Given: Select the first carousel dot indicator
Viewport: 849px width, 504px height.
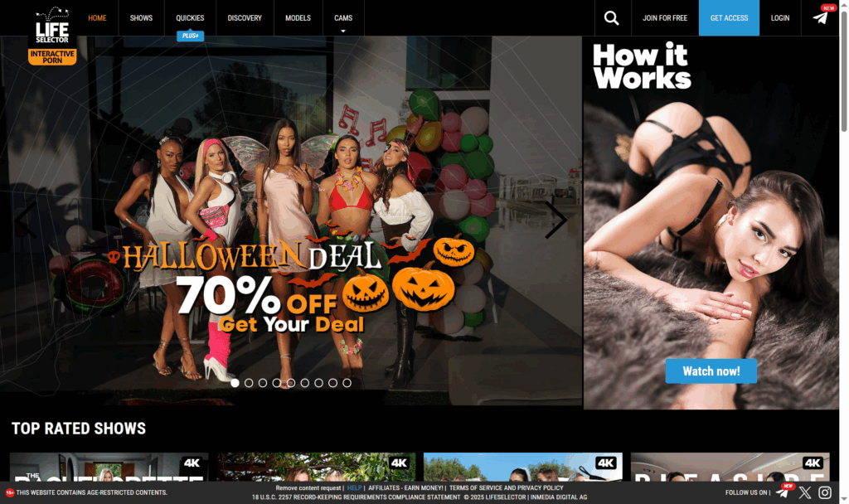Looking at the screenshot, I should (235, 382).
